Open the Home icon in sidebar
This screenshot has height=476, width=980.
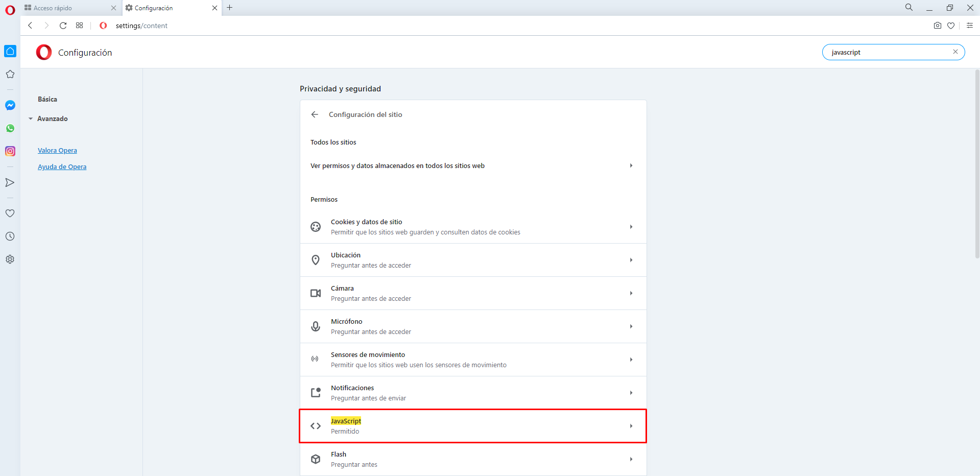(x=10, y=51)
